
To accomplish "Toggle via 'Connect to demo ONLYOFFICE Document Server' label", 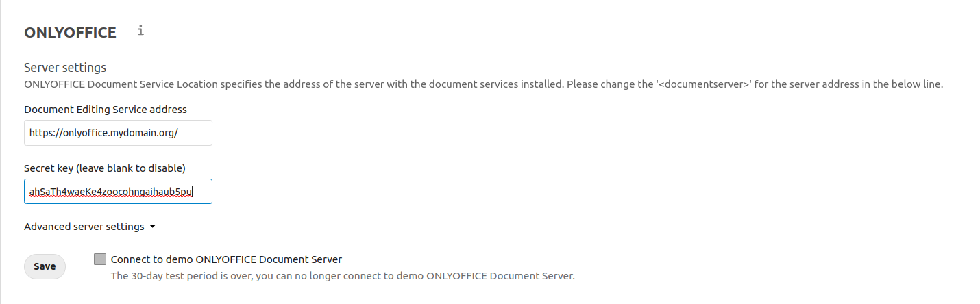I will click(x=226, y=259).
